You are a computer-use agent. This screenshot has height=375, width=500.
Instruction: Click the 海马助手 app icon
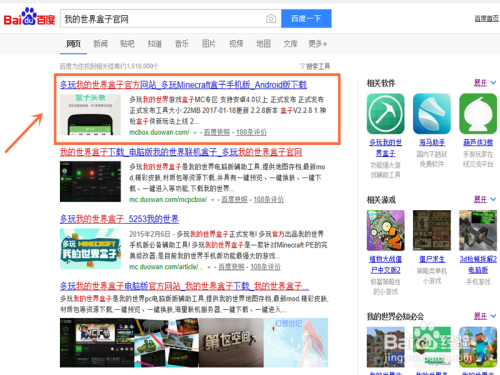click(x=432, y=114)
